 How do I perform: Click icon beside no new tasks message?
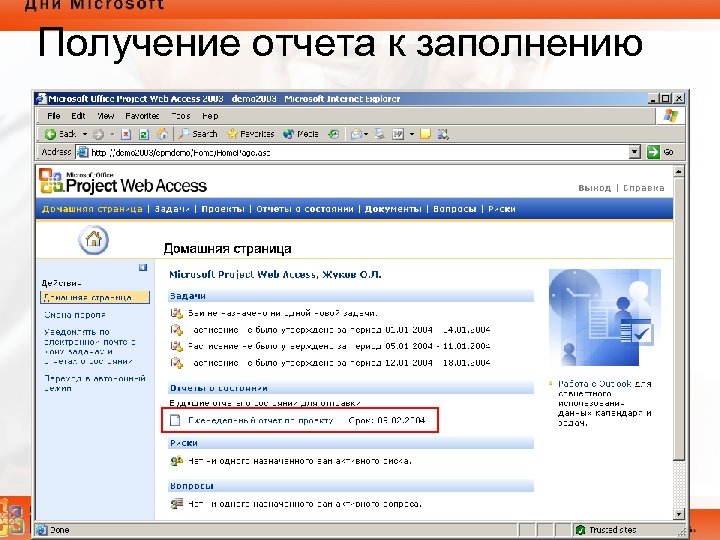click(177, 313)
